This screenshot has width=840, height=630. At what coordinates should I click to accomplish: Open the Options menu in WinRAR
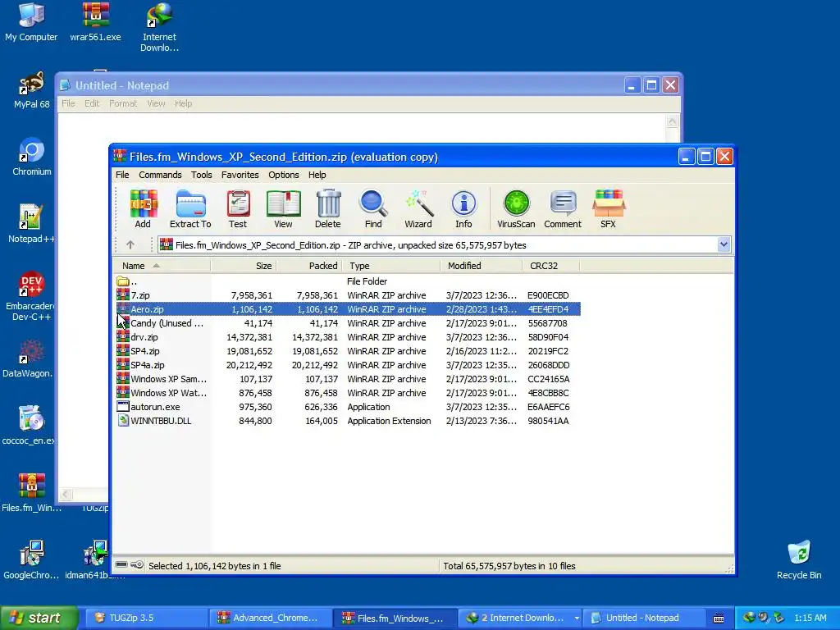point(283,175)
